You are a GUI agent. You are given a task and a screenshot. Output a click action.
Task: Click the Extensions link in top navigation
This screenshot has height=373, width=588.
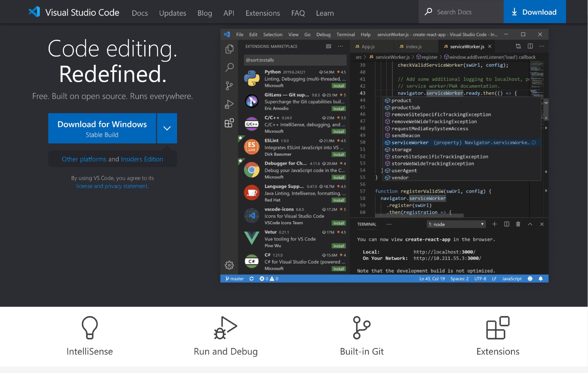click(263, 13)
